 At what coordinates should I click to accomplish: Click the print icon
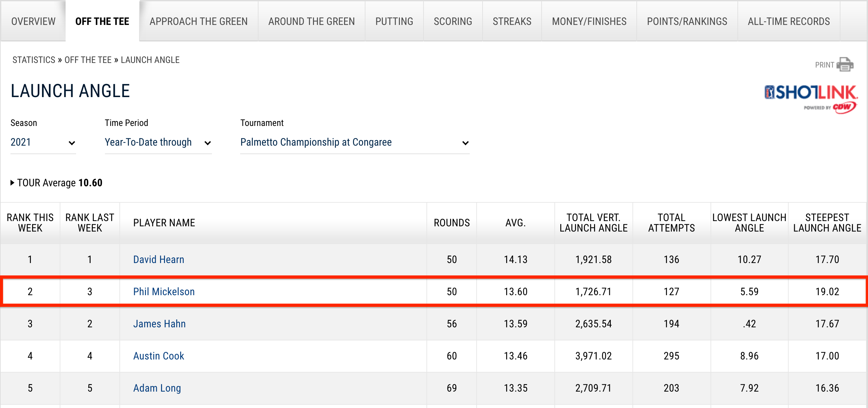844,64
